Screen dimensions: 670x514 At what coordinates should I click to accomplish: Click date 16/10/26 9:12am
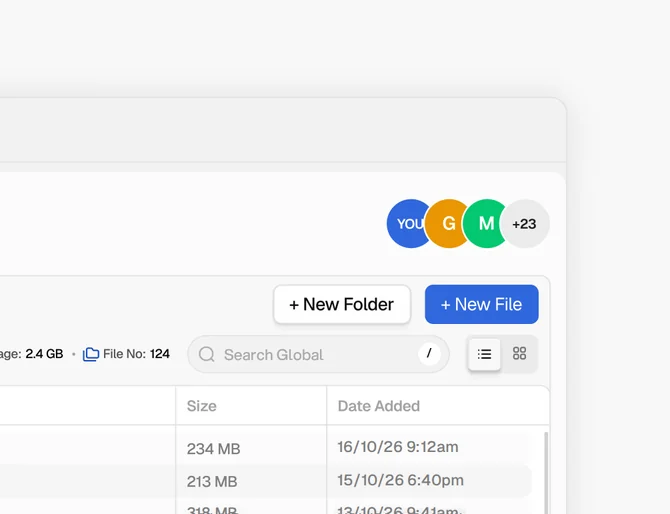click(398, 447)
